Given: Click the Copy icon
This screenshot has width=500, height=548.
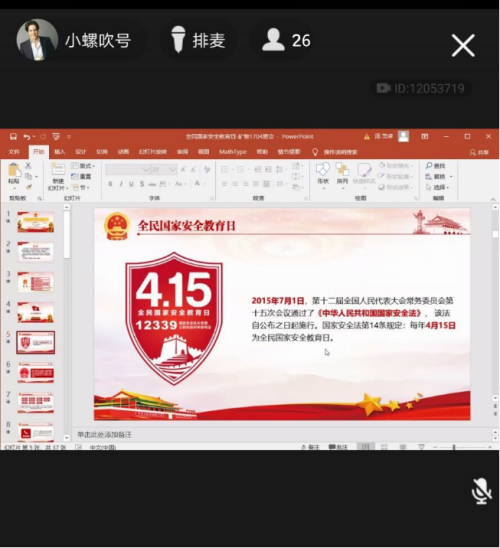Looking at the screenshot, I should 29,176.
